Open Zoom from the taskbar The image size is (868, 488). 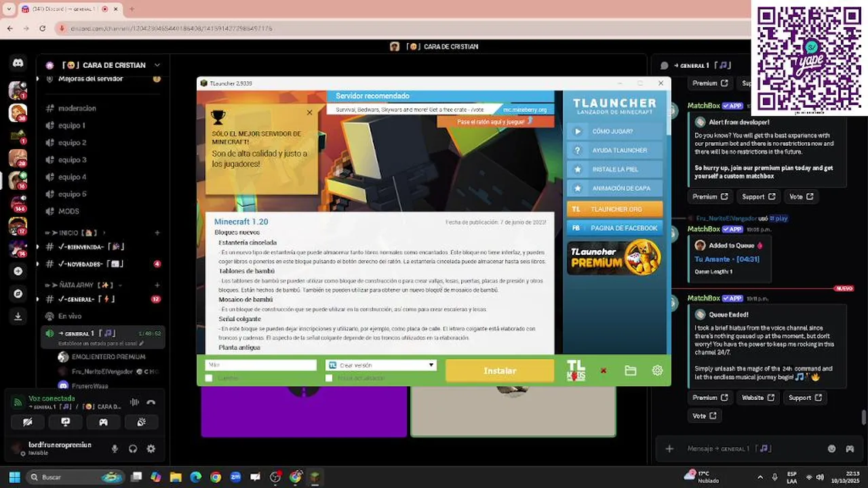(x=235, y=477)
